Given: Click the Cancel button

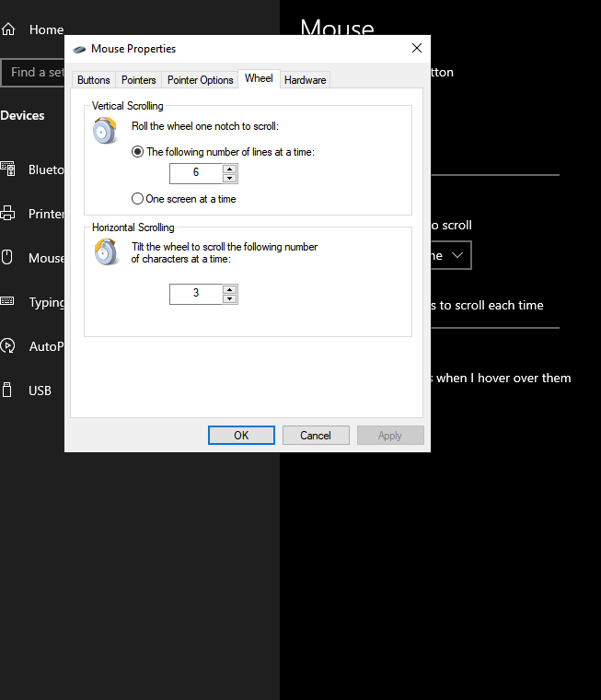Looking at the screenshot, I should point(316,436).
